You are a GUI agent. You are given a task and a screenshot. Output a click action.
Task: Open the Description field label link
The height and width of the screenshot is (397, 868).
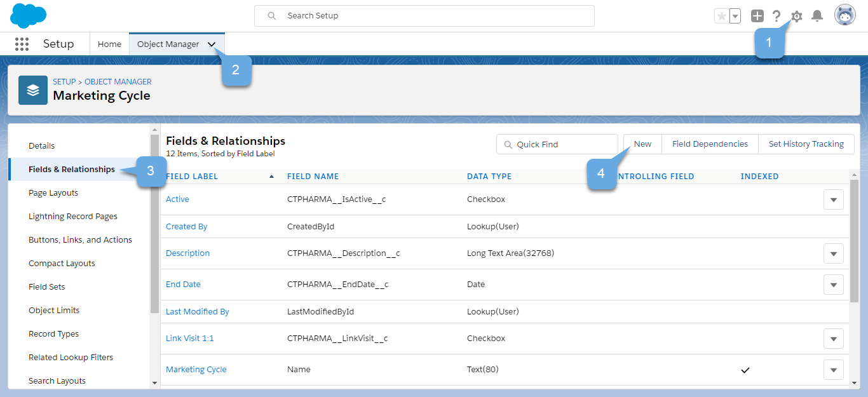click(x=187, y=253)
